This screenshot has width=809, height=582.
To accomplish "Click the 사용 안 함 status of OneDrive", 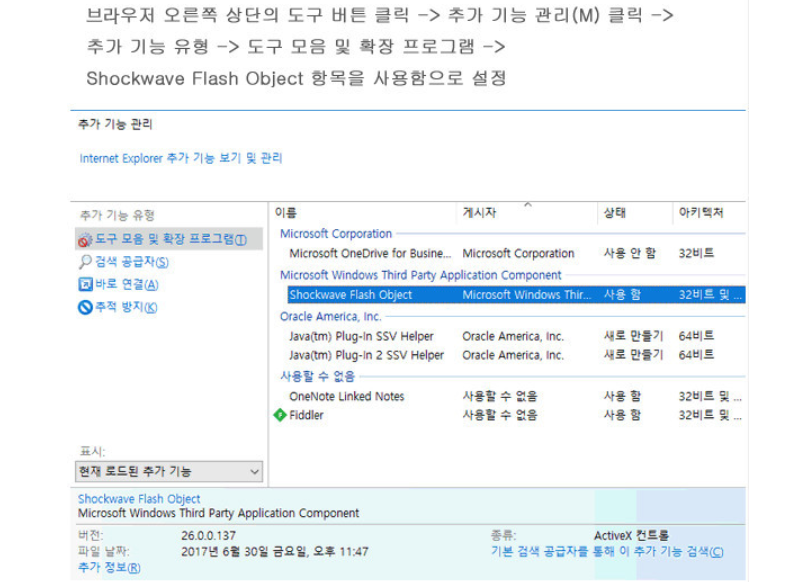I will click(x=629, y=253).
